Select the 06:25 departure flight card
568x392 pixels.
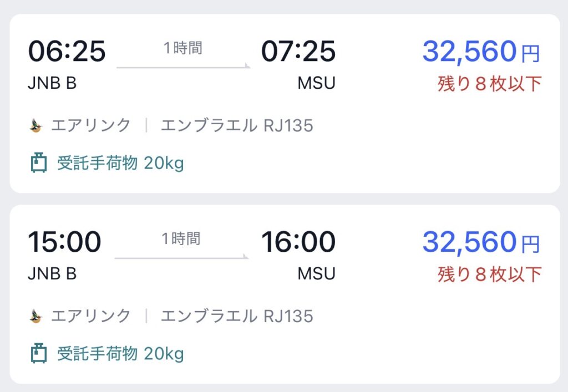point(284,104)
